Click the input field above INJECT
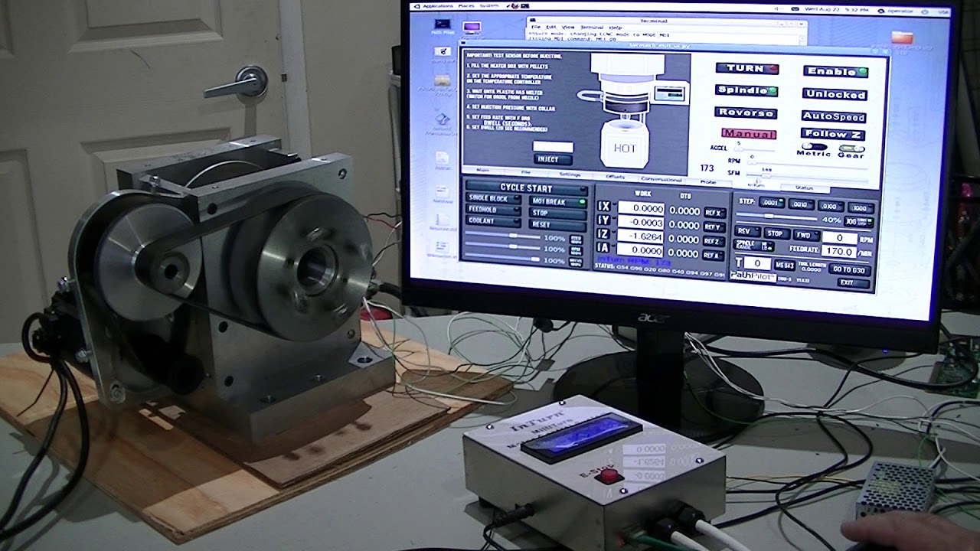 click(553, 147)
